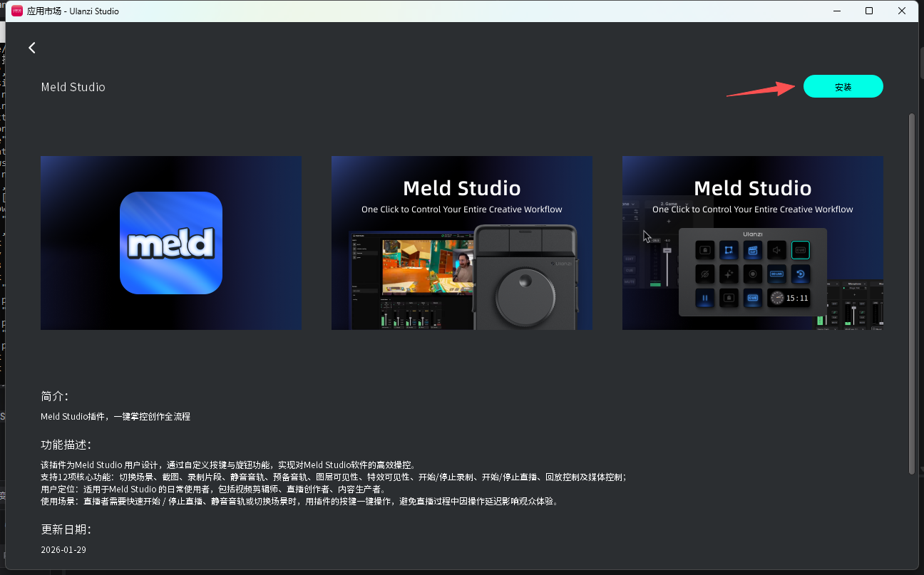Click the GO LIVE key icon
The width and height of the screenshot is (924, 575).
(x=776, y=274)
